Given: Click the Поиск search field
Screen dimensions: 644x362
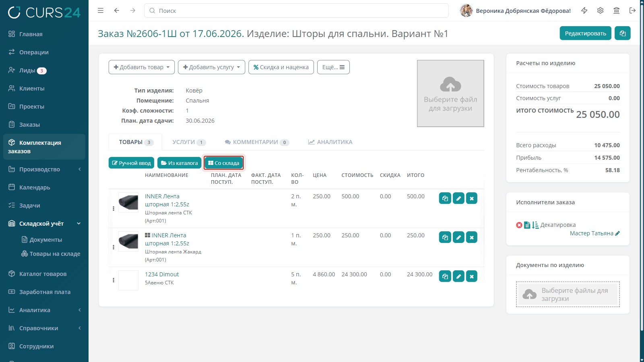Looking at the screenshot, I should (x=296, y=10).
